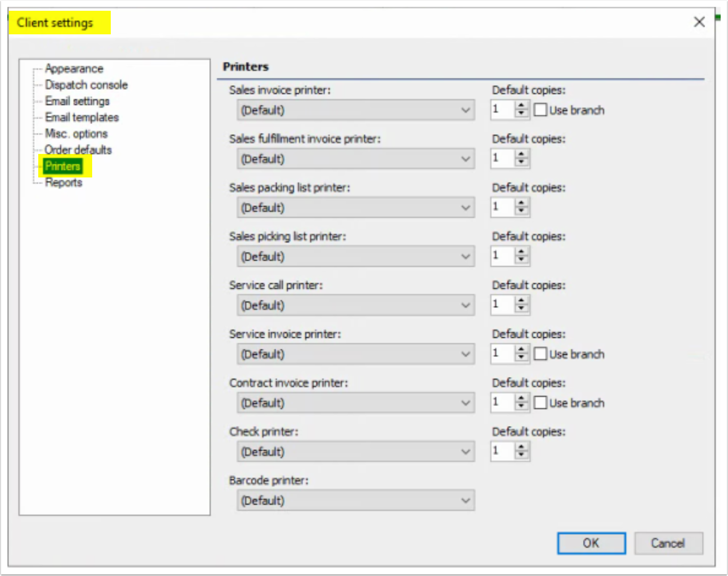Dismiss the dialog with Cancel
728x576 pixels.
click(x=668, y=543)
